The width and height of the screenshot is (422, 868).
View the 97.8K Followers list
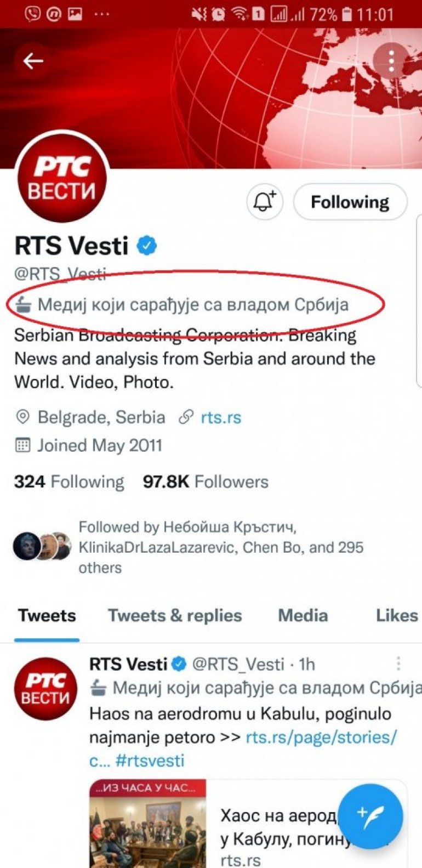point(206,482)
